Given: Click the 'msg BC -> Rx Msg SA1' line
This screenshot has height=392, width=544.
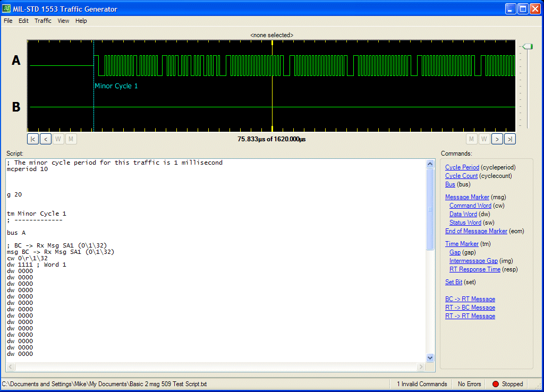Looking at the screenshot, I should pyautogui.click(x=61, y=252).
